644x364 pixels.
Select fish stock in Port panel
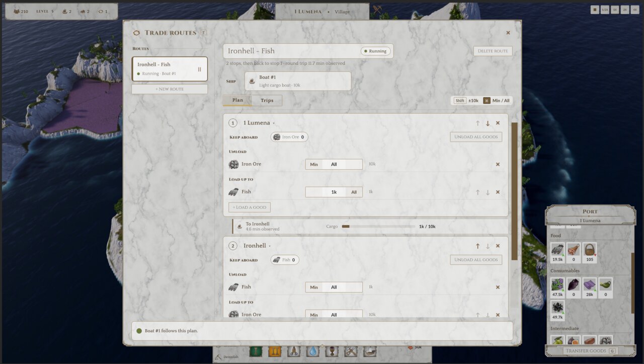click(557, 253)
